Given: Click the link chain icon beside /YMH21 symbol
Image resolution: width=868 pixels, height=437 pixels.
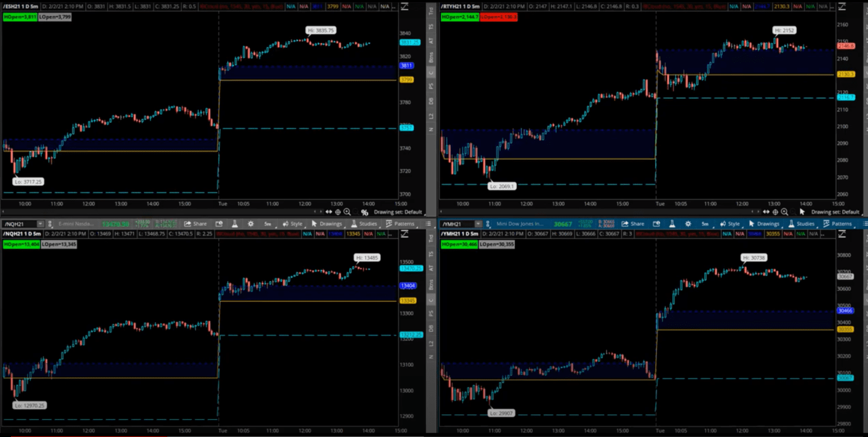Looking at the screenshot, I should [x=488, y=224].
